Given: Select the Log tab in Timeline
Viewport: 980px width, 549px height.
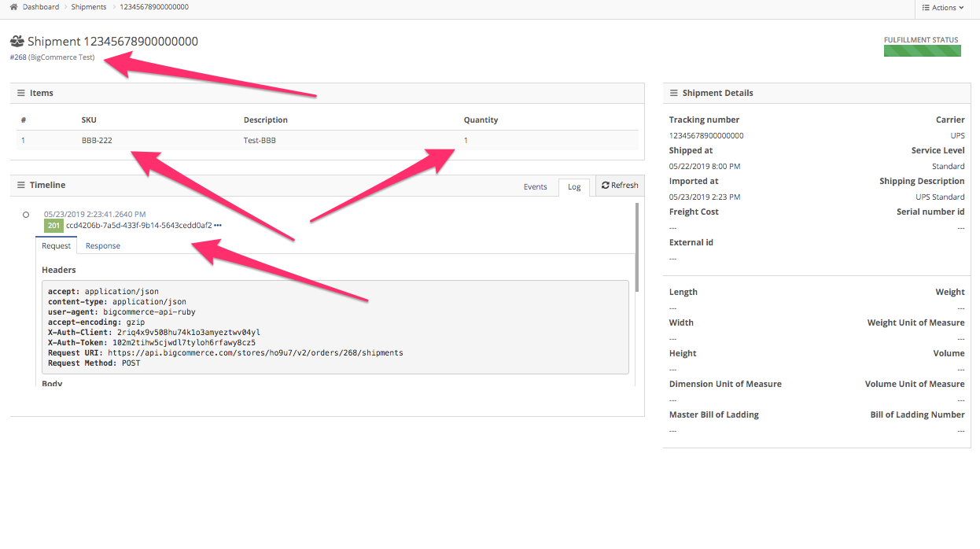Looking at the screenshot, I should coord(574,186).
